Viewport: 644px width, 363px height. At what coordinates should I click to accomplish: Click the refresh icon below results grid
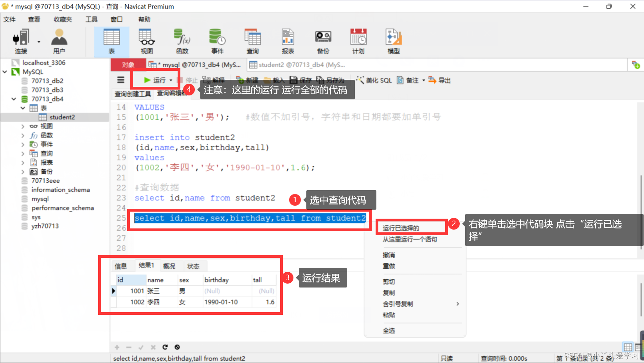[165, 347]
